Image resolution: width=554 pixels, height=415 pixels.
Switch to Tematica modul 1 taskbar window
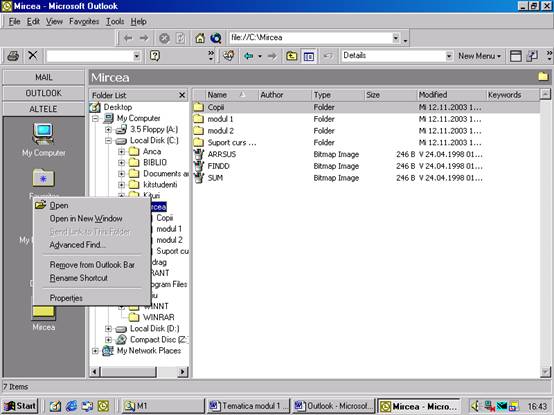[248, 406]
